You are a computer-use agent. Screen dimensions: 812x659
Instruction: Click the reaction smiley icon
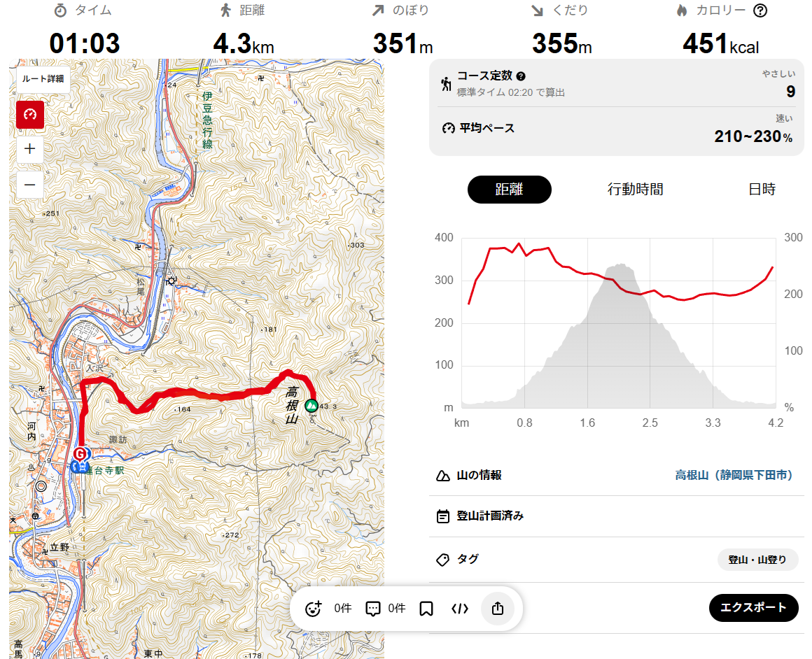314,609
